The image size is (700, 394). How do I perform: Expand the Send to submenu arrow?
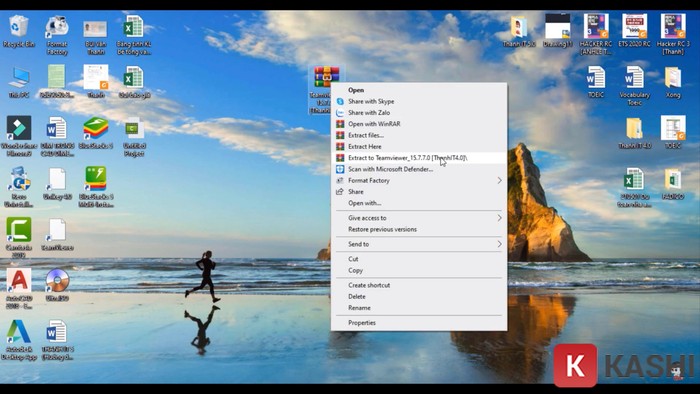[x=499, y=244]
